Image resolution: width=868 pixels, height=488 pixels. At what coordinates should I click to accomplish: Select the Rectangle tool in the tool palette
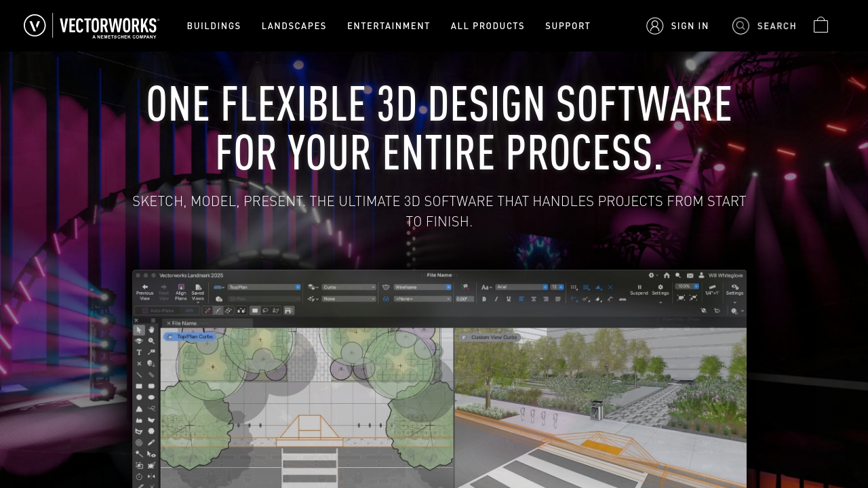139,386
